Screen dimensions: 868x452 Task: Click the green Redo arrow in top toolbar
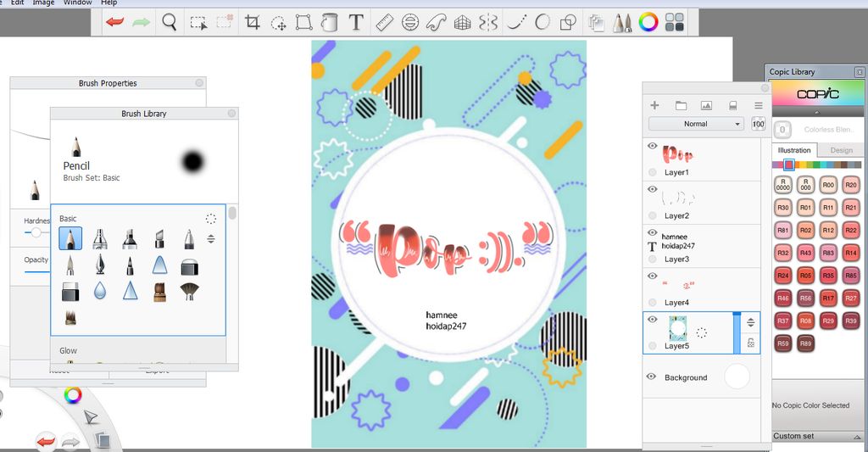pos(142,23)
